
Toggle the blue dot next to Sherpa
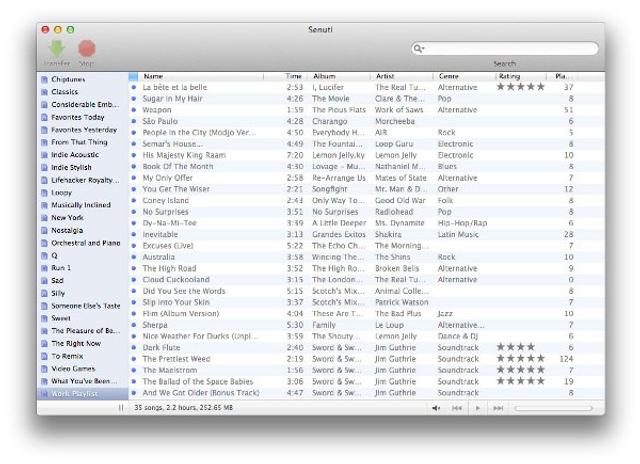point(134,324)
